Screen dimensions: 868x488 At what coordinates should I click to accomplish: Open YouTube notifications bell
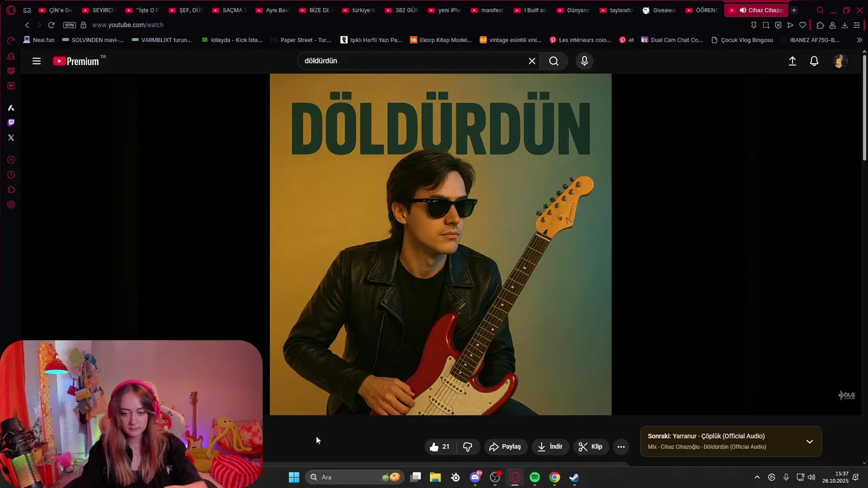tap(814, 61)
